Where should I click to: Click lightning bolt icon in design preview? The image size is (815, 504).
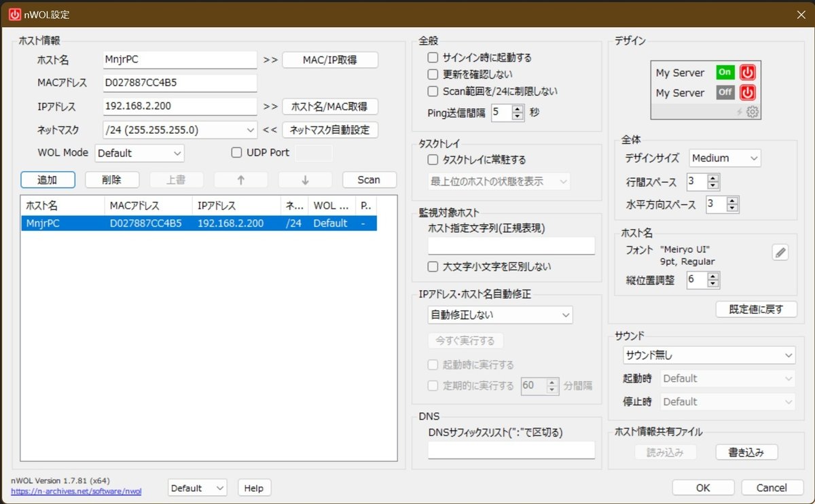coord(740,112)
